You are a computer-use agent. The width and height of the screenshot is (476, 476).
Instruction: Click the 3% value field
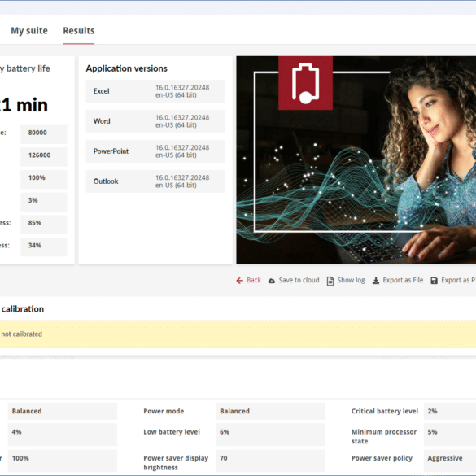click(x=44, y=202)
